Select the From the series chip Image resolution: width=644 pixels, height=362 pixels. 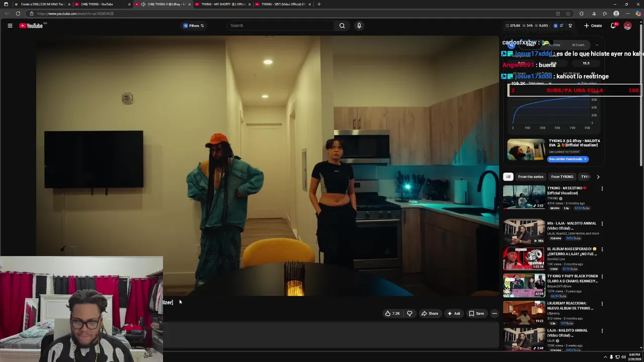pos(531,177)
